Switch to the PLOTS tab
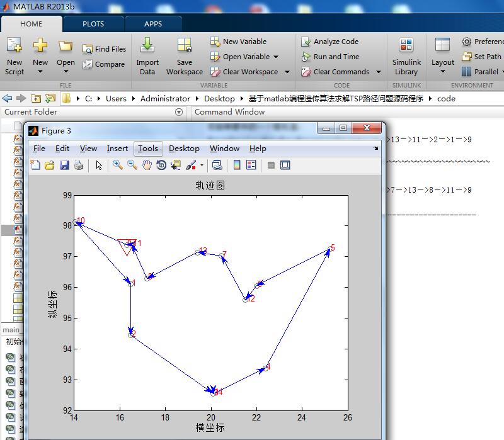 pos(93,24)
